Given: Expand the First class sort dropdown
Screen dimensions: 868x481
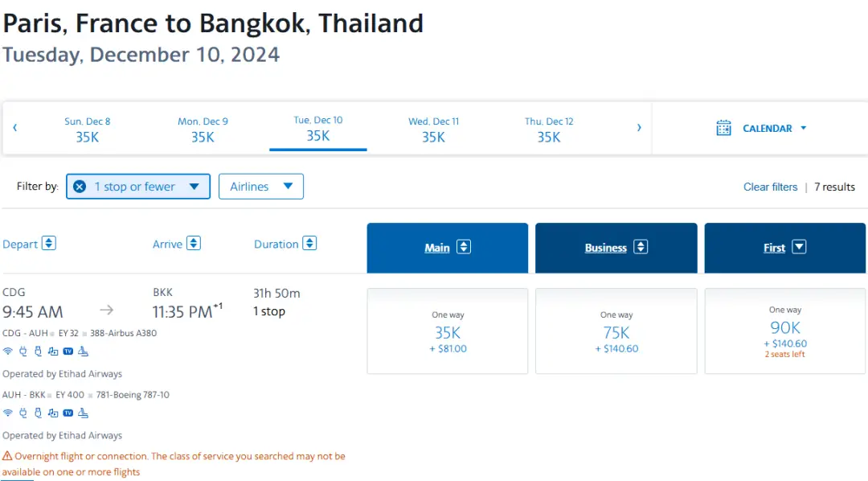Looking at the screenshot, I should (799, 247).
